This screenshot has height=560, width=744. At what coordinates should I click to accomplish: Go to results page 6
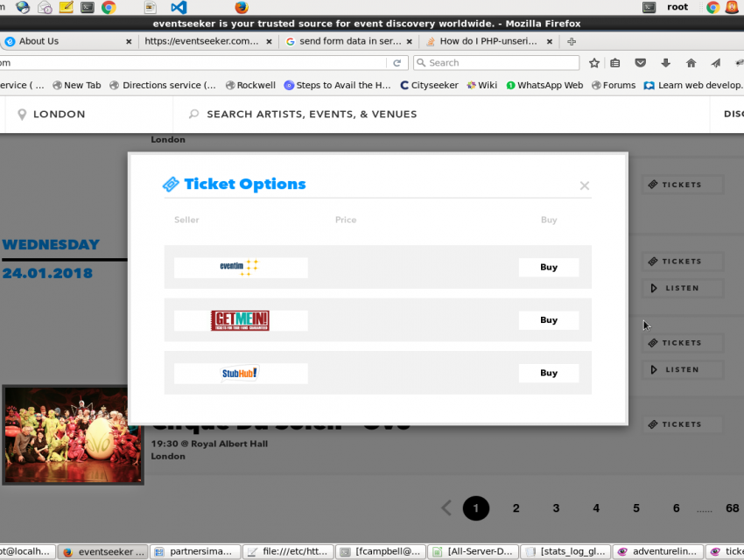tap(676, 508)
